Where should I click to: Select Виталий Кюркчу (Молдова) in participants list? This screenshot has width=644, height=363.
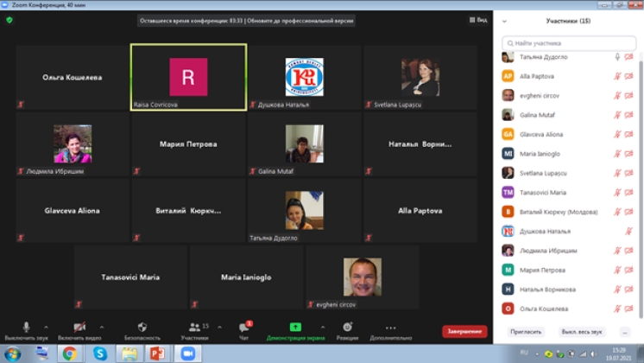coord(559,212)
